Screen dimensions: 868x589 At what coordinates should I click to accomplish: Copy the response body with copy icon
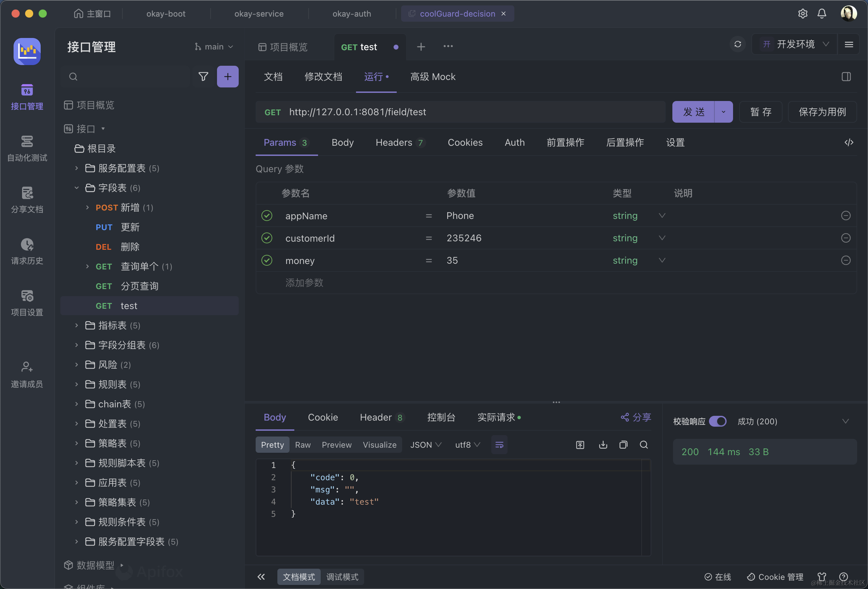[x=623, y=445]
